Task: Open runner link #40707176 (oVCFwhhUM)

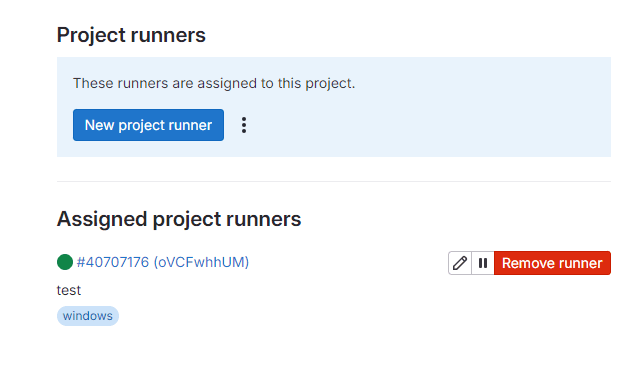Action: click(x=163, y=262)
